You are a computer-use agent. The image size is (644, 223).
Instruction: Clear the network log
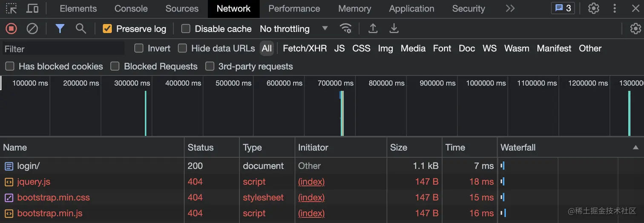coord(32,29)
